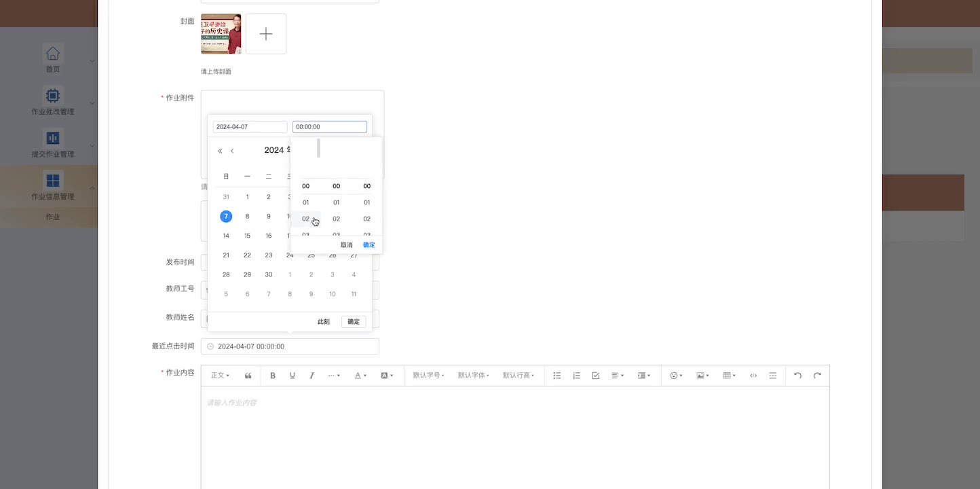Open the text background color picker
The width and height of the screenshot is (980, 489).
[x=387, y=376]
